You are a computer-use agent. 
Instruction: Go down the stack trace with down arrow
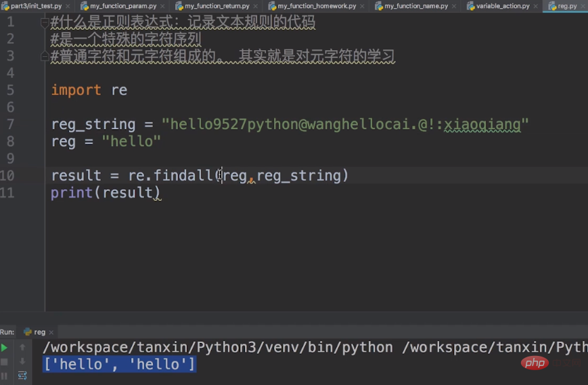coord(22,361)
